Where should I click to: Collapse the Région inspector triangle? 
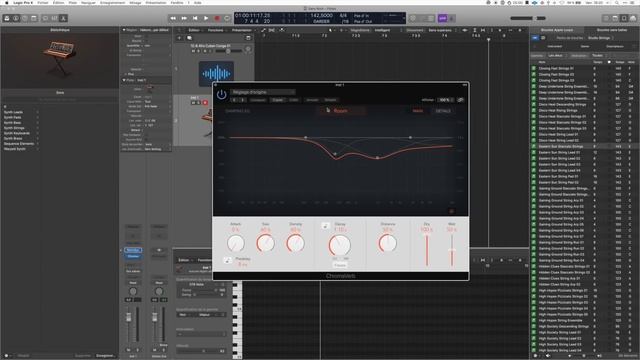click(124, 30)
